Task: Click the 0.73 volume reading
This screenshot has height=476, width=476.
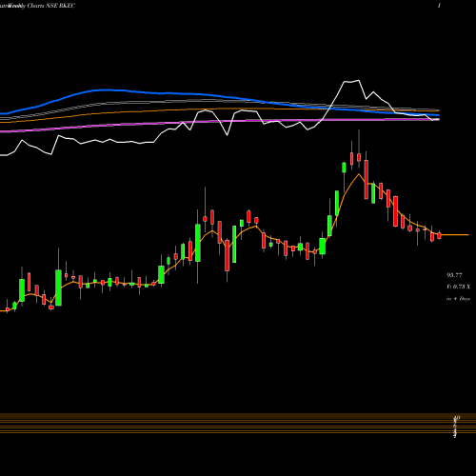Action: pyautogui.click(x=458, y=287)
